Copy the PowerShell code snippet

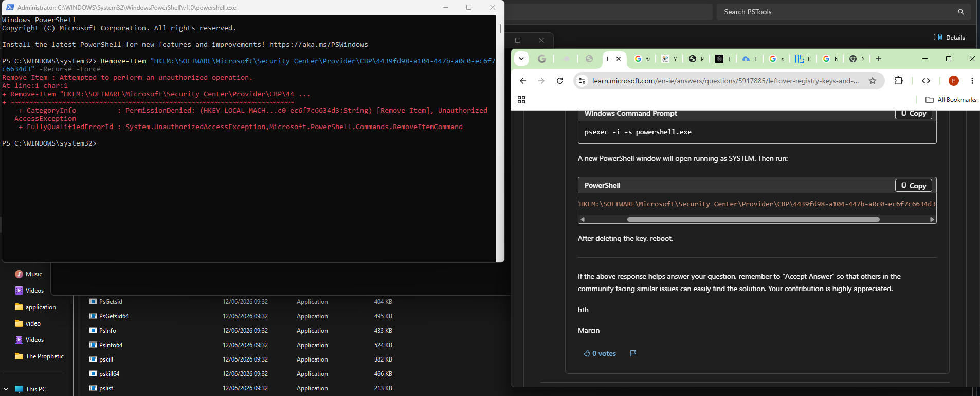(x=914, y=185)
